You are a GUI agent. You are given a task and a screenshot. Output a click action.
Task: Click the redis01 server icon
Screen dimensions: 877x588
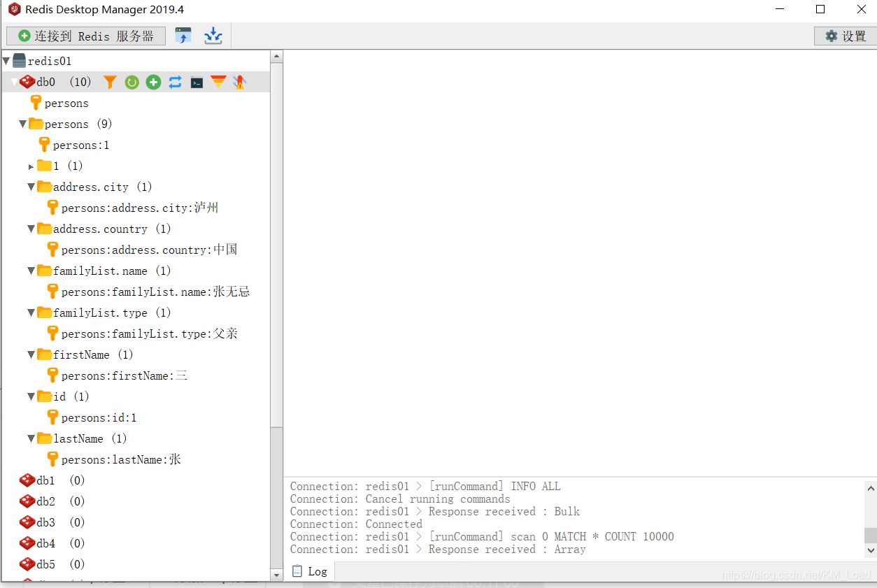click(x=19, y=61)
